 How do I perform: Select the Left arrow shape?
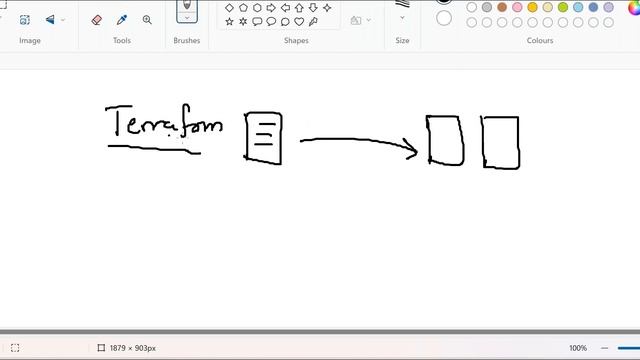tap(285, 8)
